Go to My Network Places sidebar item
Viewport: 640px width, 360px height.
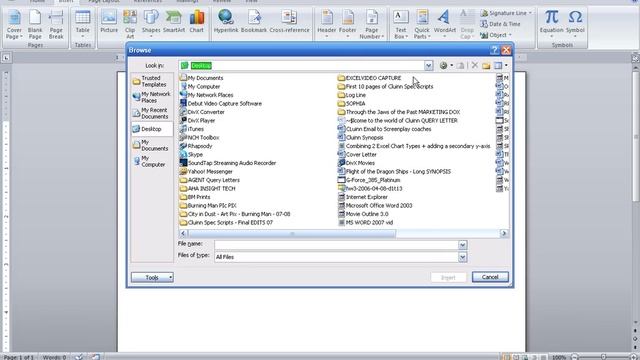pyautogui.click(x=152, y=97)
